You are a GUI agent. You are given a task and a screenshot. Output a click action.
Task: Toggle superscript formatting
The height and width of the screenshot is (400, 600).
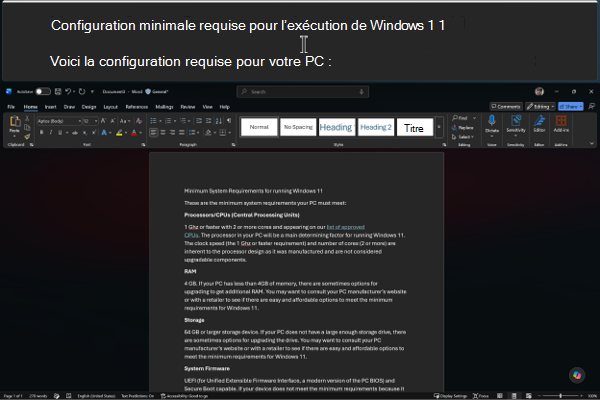pyautogui.click(x=94, y=132)
